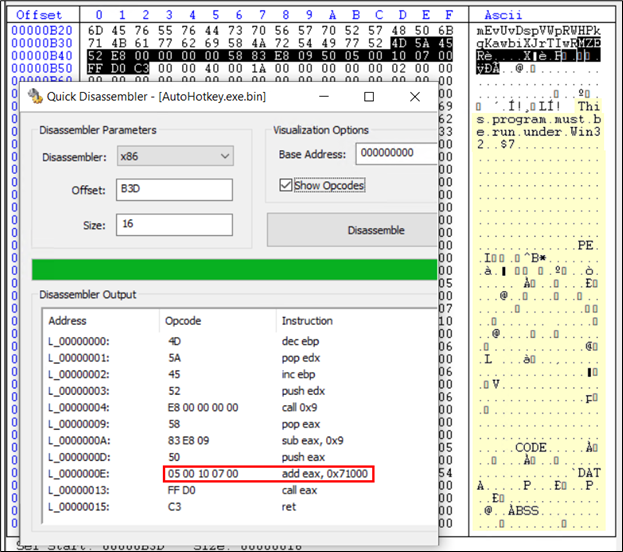Select the ret instruction at L_00000015
Viewport: 623px width, 552px height.
(x=288, y=507)
